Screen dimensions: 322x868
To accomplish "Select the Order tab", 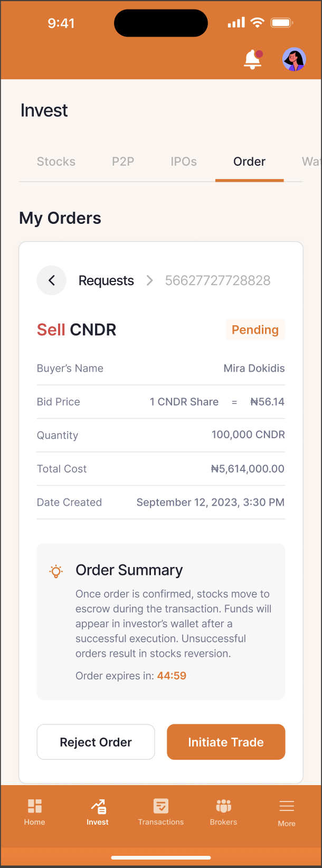I will point(250,162).
